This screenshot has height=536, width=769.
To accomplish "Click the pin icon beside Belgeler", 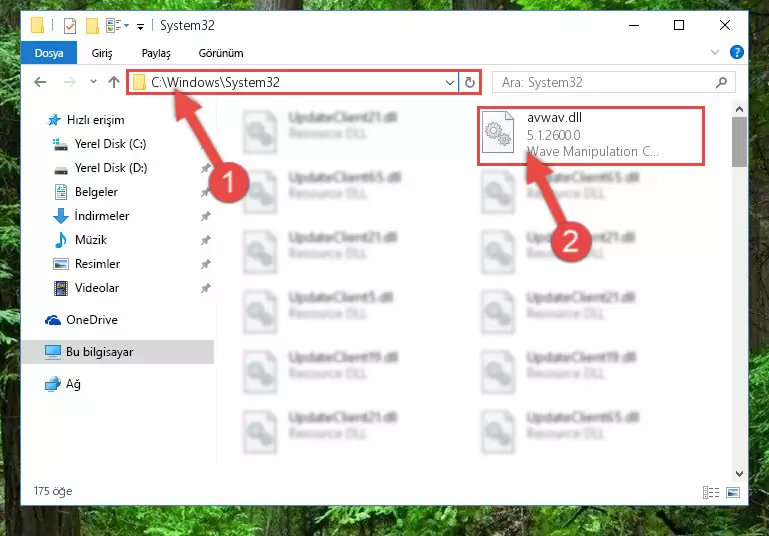I will pos(205,192).
